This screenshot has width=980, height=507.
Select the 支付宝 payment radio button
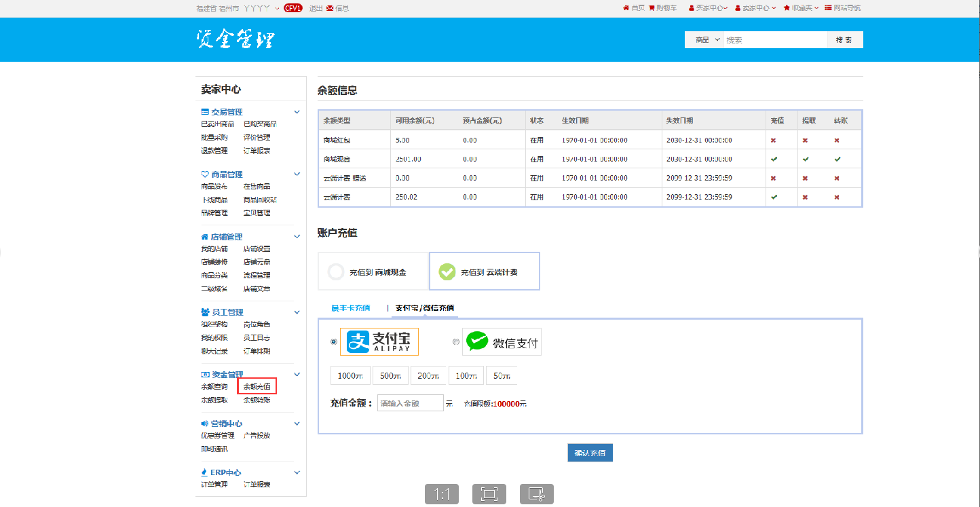click(x=333, y=342)
